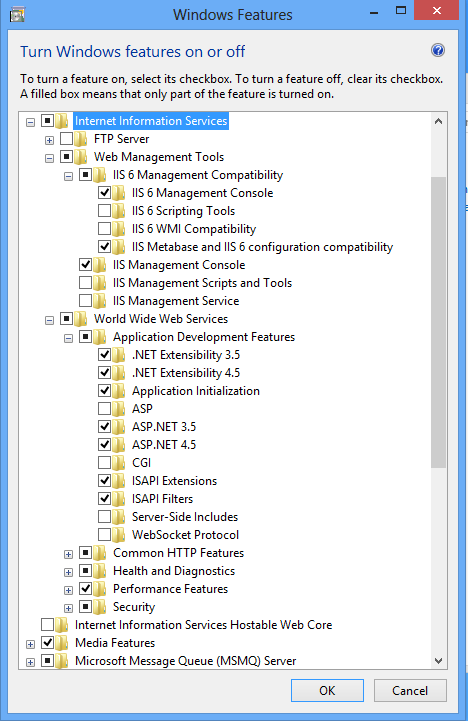Check the Server-Side Includes checkbox
The image size is (468, 721).
104,516
